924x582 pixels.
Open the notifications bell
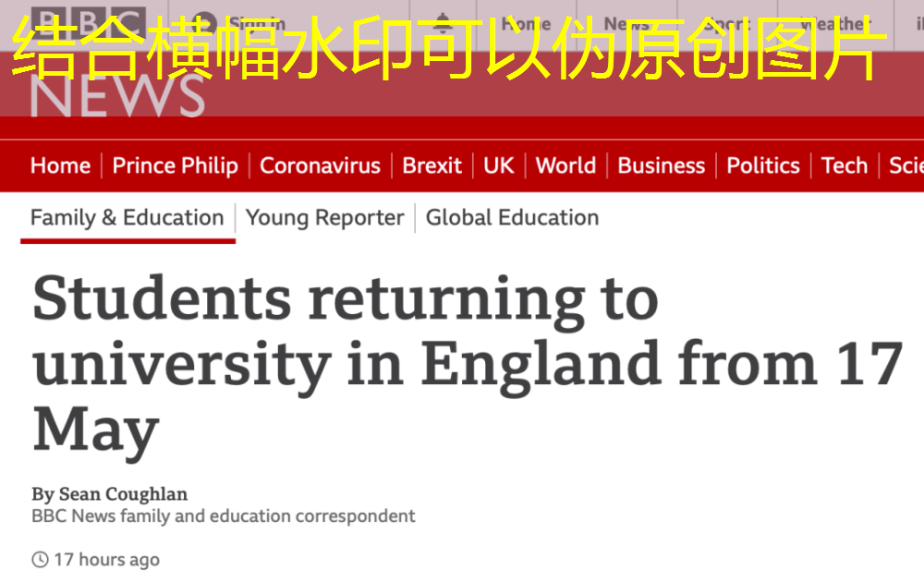click(x=444, y=24)
